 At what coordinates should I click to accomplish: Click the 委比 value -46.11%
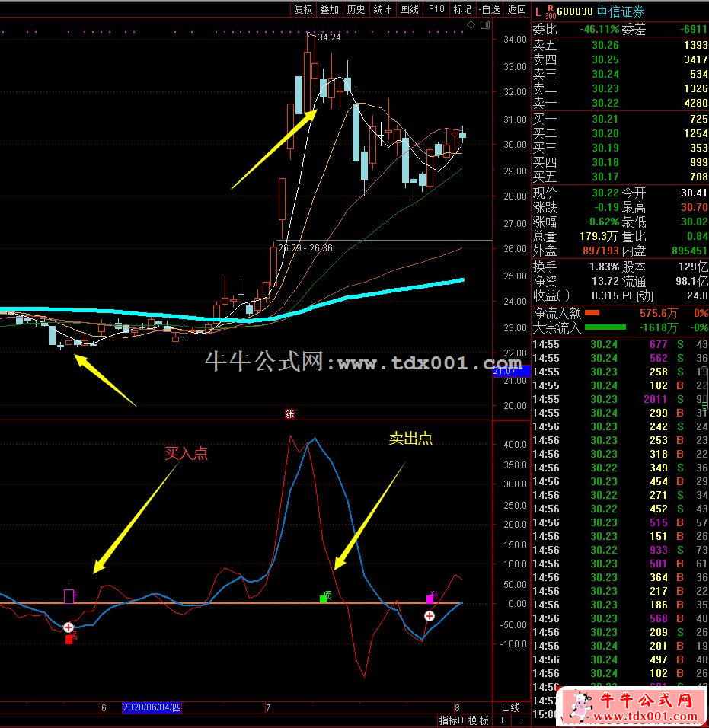pos(599,29)
